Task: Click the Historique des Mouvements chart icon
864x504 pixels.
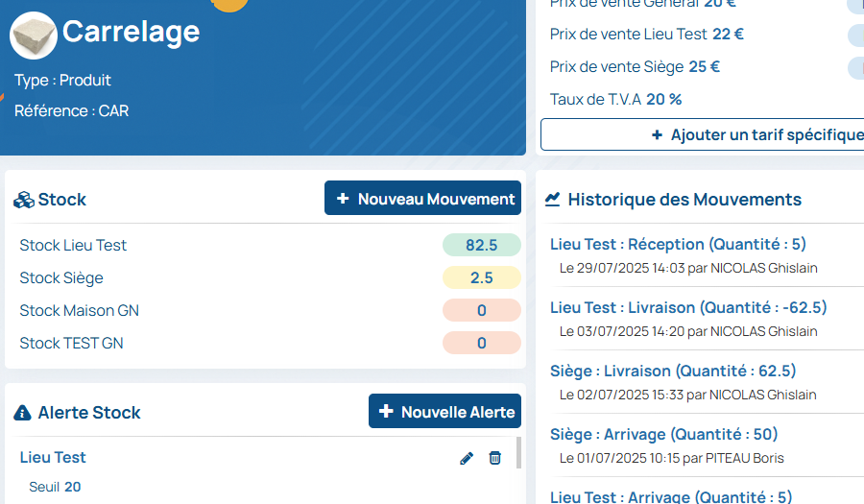Action: coord(553,200)
